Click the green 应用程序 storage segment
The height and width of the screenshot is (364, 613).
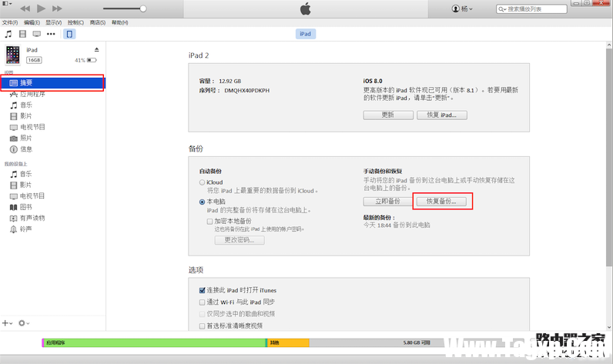[154, 342]
